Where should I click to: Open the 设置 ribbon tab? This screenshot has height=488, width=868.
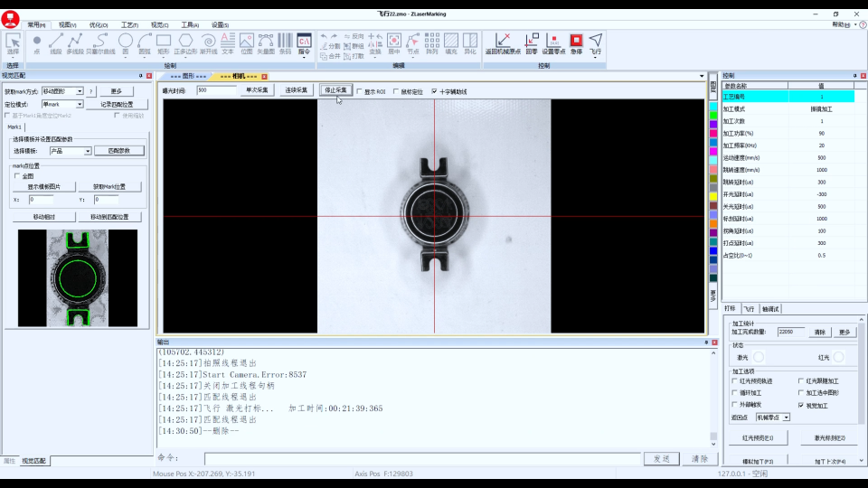(x=220, y=25)
